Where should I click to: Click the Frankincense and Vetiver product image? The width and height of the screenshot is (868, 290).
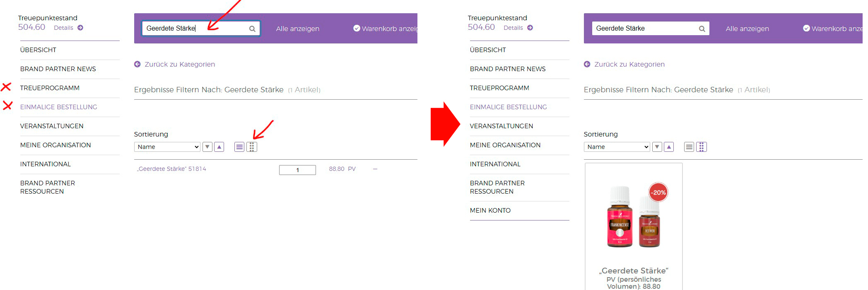tap(634, 217)
